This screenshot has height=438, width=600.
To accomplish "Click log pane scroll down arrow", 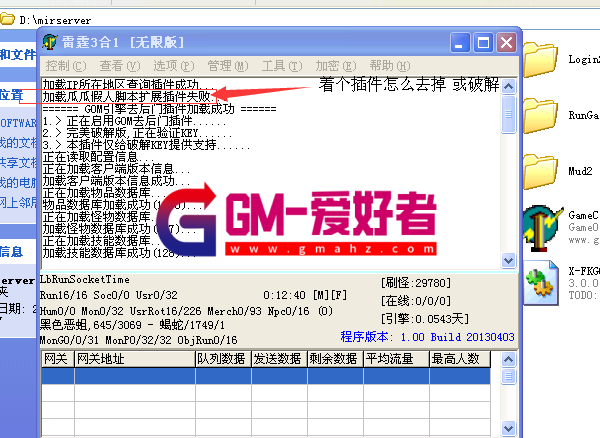I will click(x=509, y=261).
